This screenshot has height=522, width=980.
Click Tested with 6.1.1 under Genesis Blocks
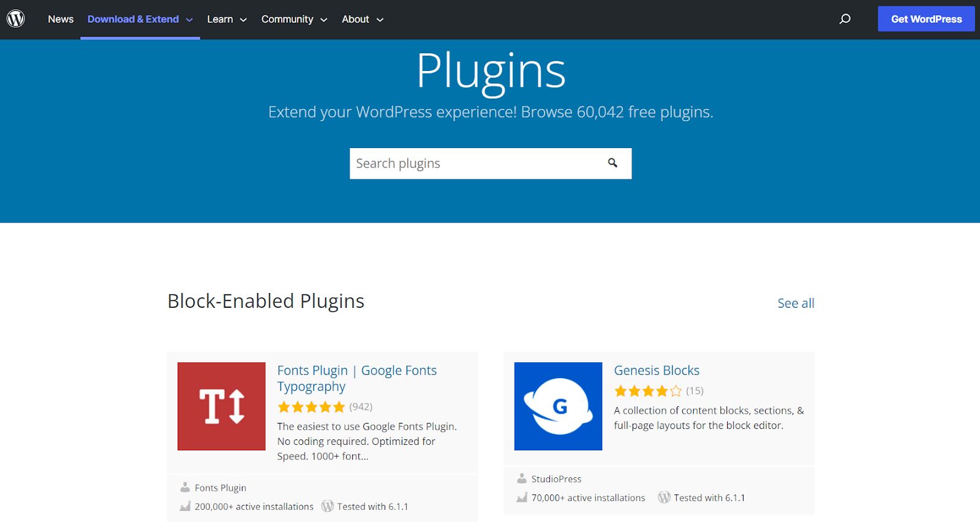709,498
